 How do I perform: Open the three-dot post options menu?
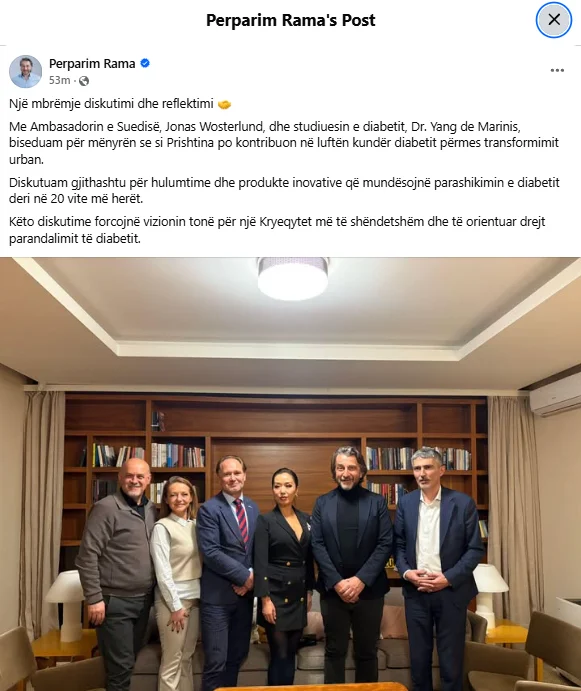point(557,71)
